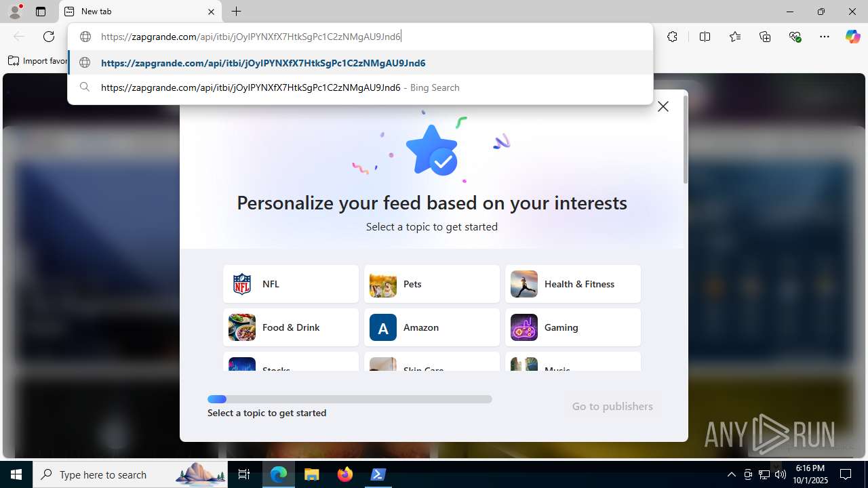Show hidden system tray icons

click(x=731, y=474)
